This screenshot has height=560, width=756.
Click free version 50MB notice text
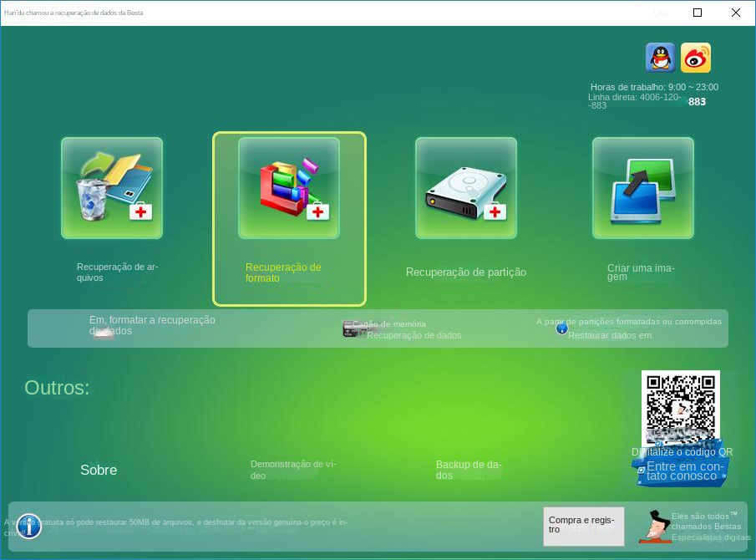click(x=176, y=527)
